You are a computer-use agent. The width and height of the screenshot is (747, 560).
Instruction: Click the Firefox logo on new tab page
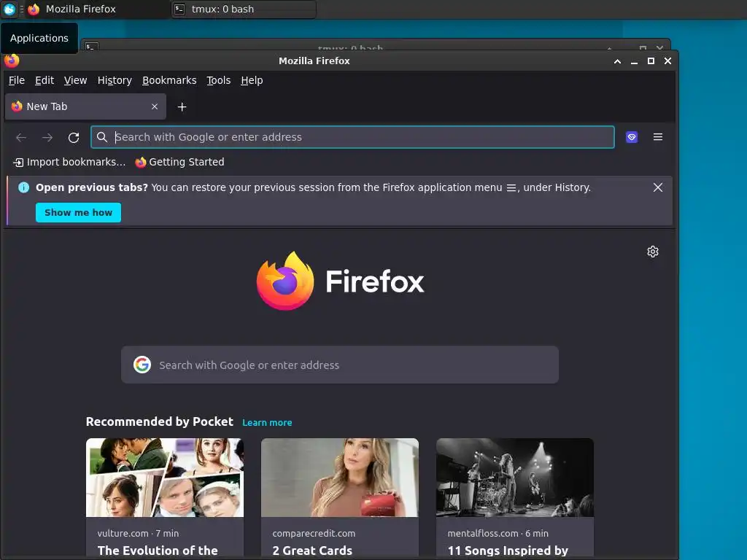tap(340, 281)
